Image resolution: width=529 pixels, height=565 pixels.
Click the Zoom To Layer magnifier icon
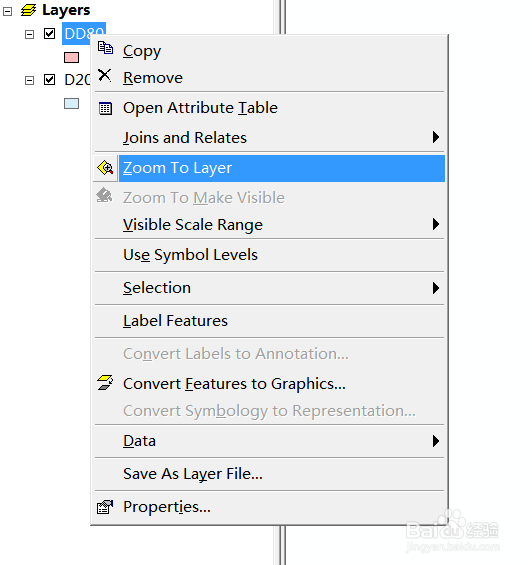(105, 168)
